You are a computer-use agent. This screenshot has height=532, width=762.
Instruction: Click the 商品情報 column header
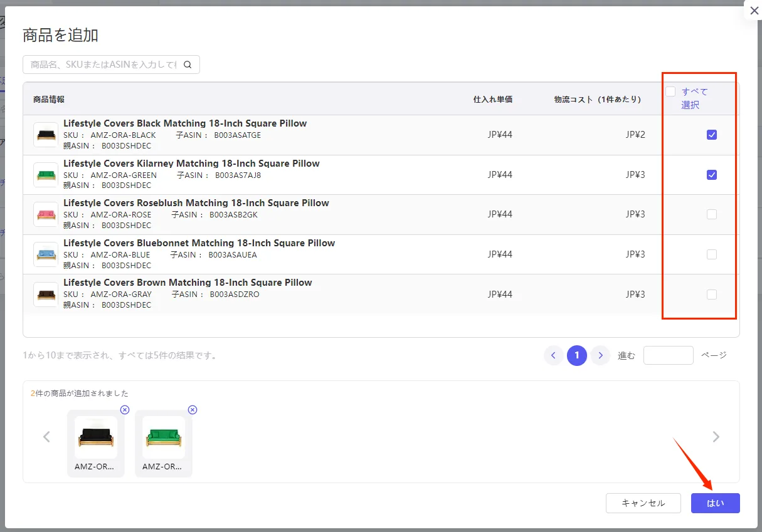(49, 99)
